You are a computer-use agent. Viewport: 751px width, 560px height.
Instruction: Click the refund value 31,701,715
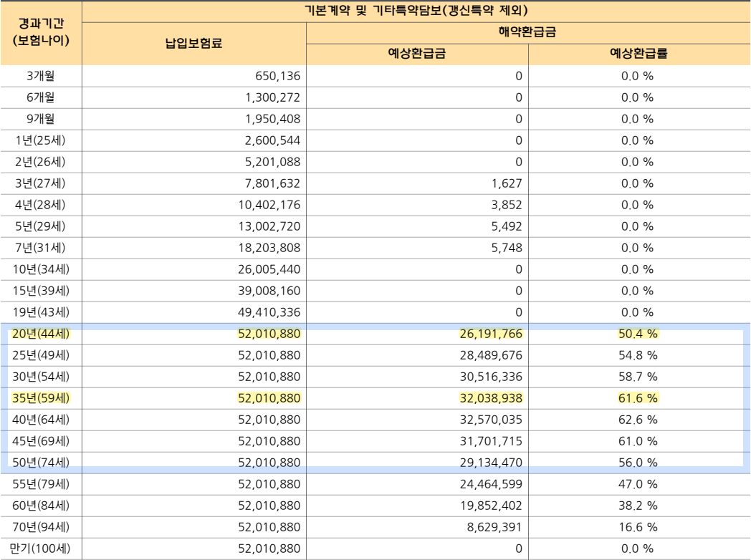491,442
